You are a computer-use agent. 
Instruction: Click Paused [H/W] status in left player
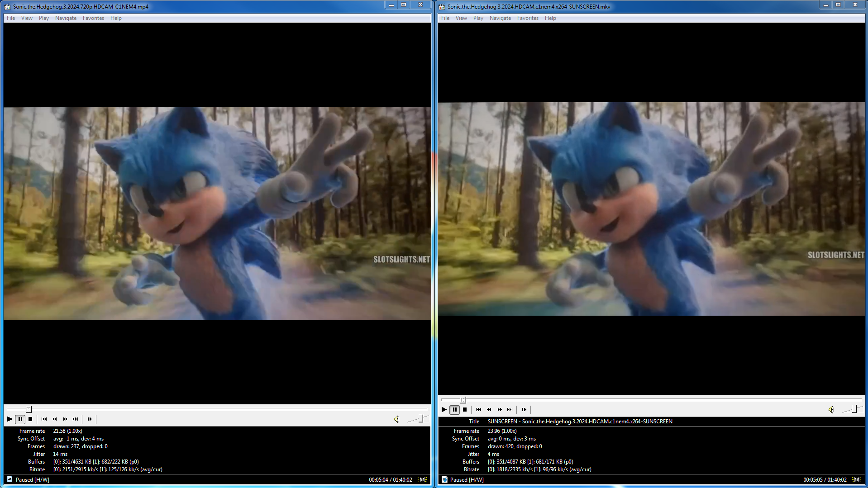(33, 480)
